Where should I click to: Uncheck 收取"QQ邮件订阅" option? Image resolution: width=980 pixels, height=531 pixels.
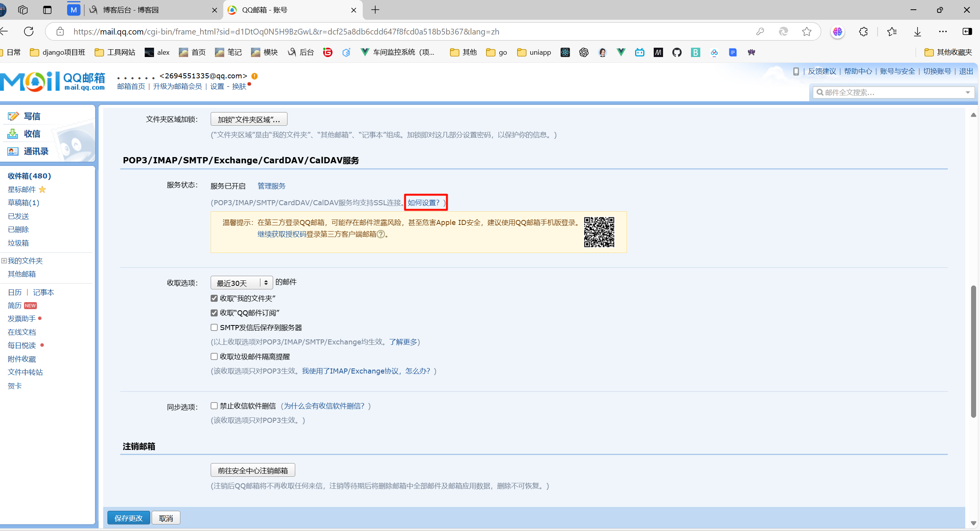(214, 313)
